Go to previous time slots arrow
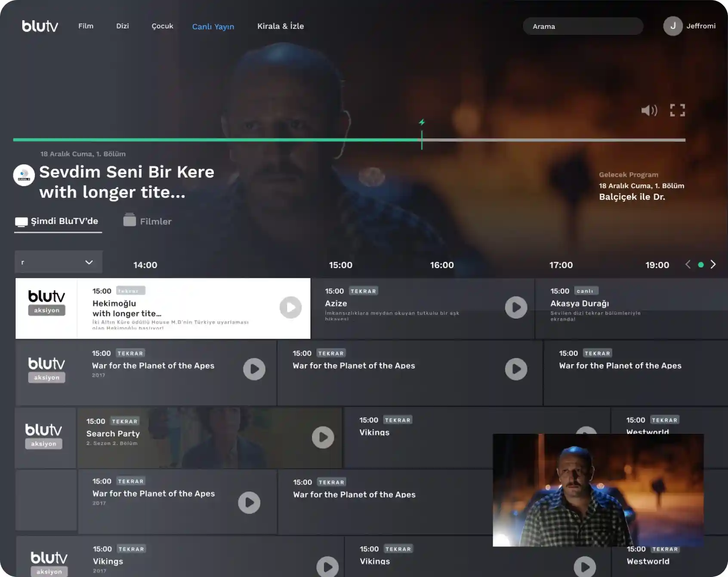 coord(688,264)
